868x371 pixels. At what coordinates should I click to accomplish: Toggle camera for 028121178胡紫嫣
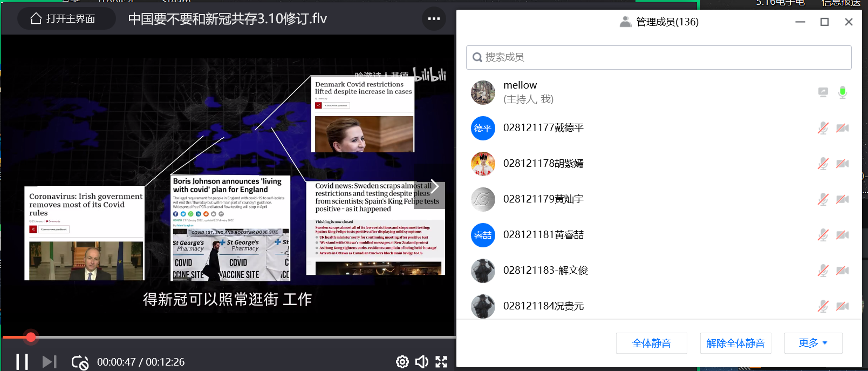pyautogui.click(x=842, y=164)
